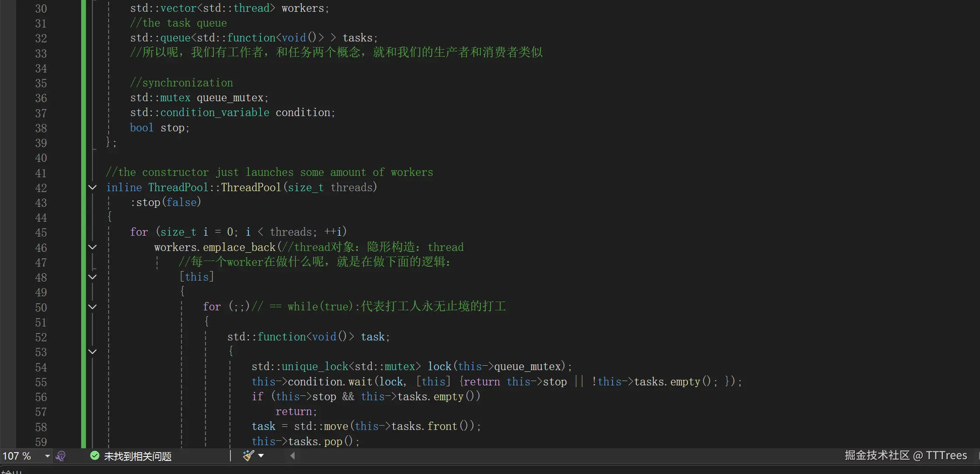
Task: Click the 未找到相关问题 status text
Action: pos(137,456)
